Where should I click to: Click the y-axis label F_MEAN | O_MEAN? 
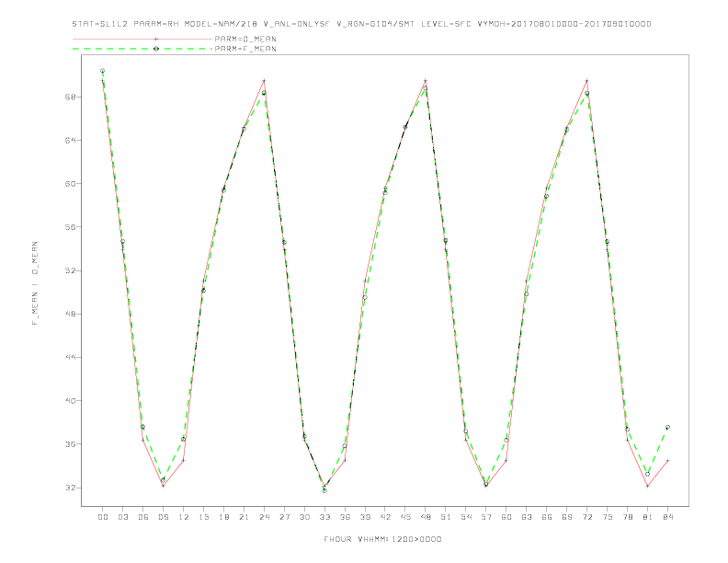pyautogui.click(x=35, y=283)
